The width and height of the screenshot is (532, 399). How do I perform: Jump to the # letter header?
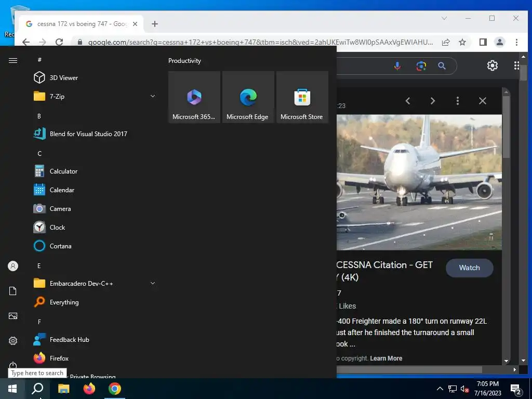[39, 60]
